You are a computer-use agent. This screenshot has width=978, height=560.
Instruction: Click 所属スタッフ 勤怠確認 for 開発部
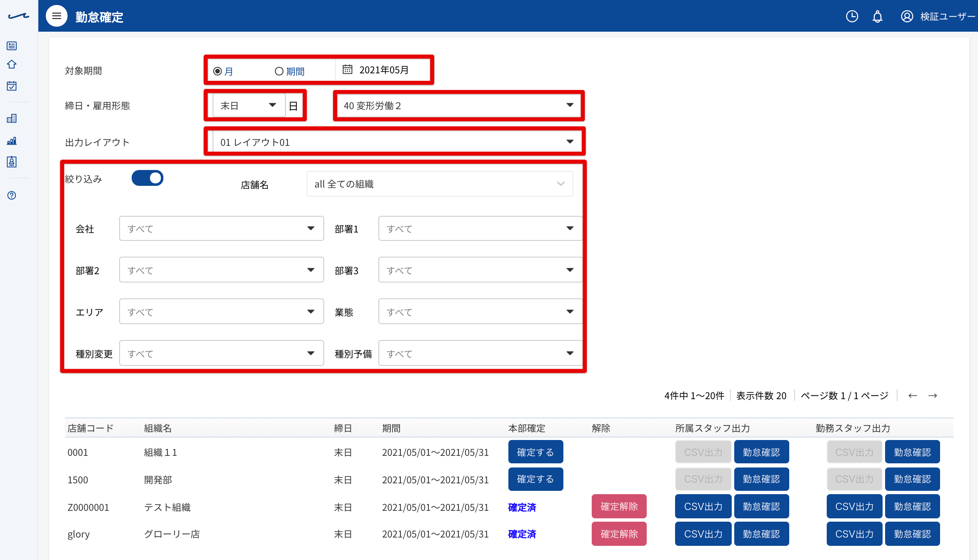tap(761, 479)
